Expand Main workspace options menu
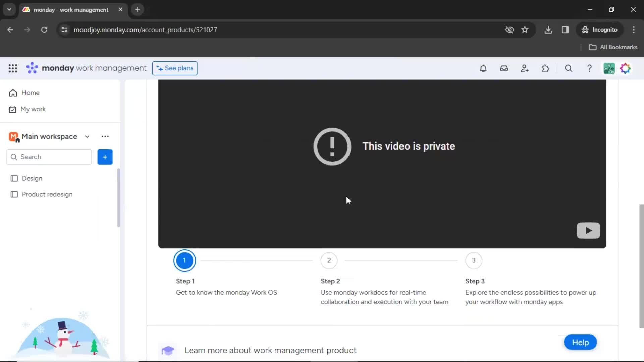Image resolution: width=644 pixels, height=362 pixels. tap(105, 136)
